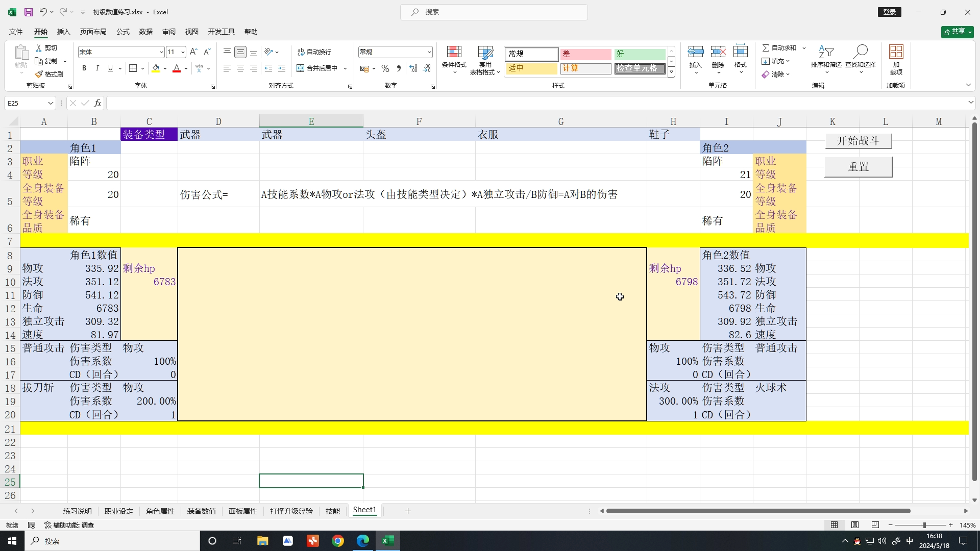Choose the 适中 cell style
The image size is (980, 551).
coord(531,68)
